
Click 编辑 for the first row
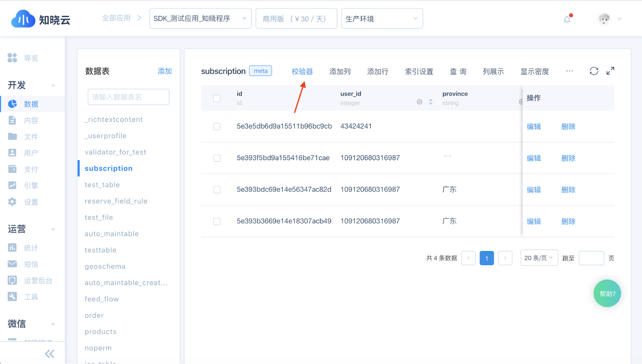[x=534, y=126]
